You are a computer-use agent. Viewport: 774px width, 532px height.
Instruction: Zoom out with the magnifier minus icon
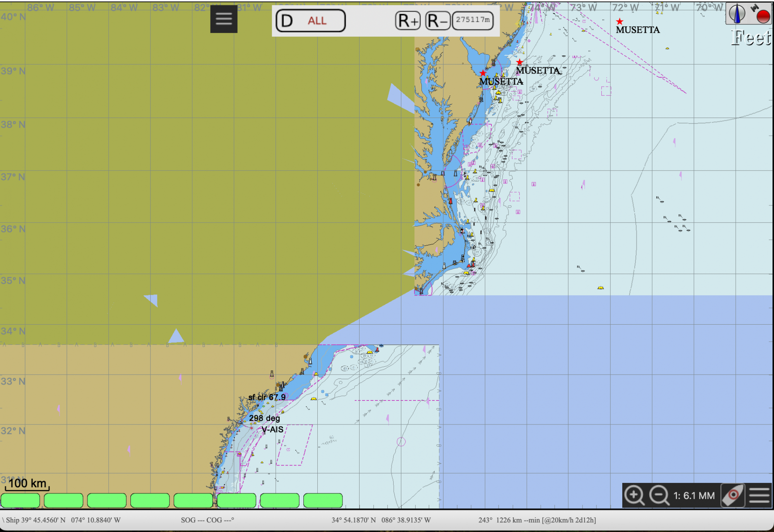(659, 495)
